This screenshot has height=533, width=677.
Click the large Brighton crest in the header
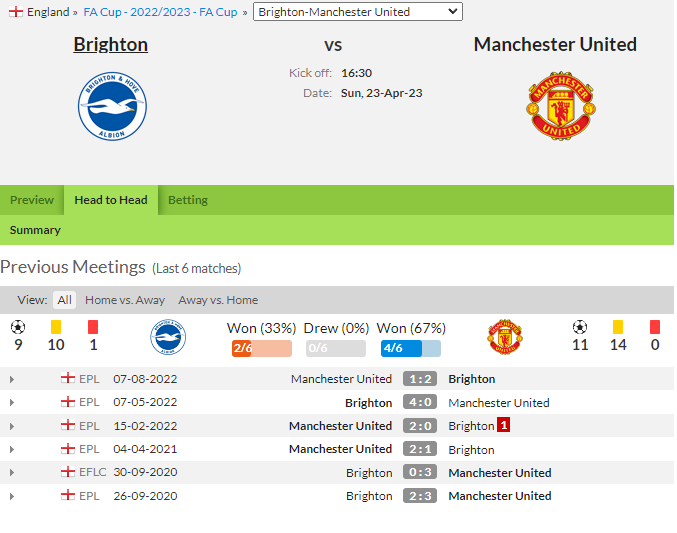pyautogui.click(x=112, y=106)
